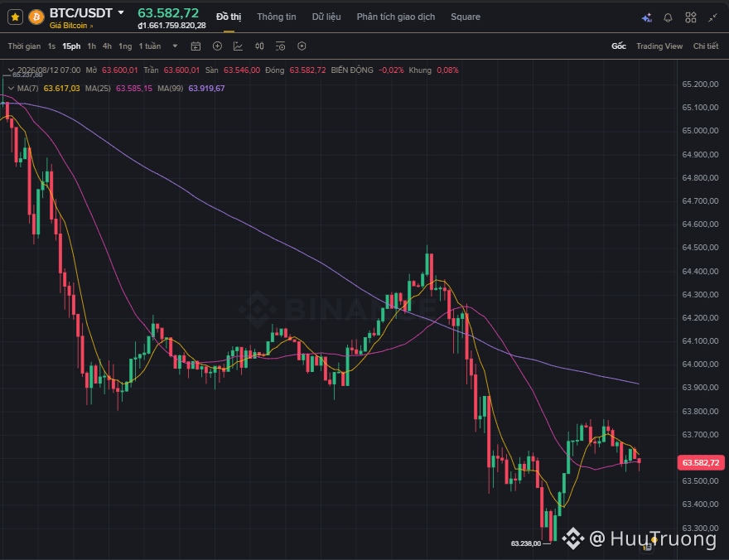Viewport: 729px width, 560px height.
Task: Select the 1s interval
Action: pos(51,46)
